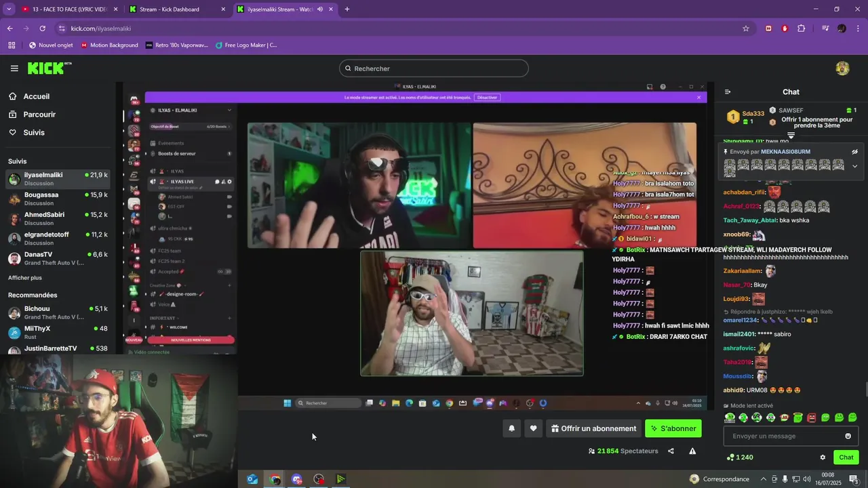Go to Accueil in the sidebar
The width and height of the screenshot is (868, 488).
36,96
